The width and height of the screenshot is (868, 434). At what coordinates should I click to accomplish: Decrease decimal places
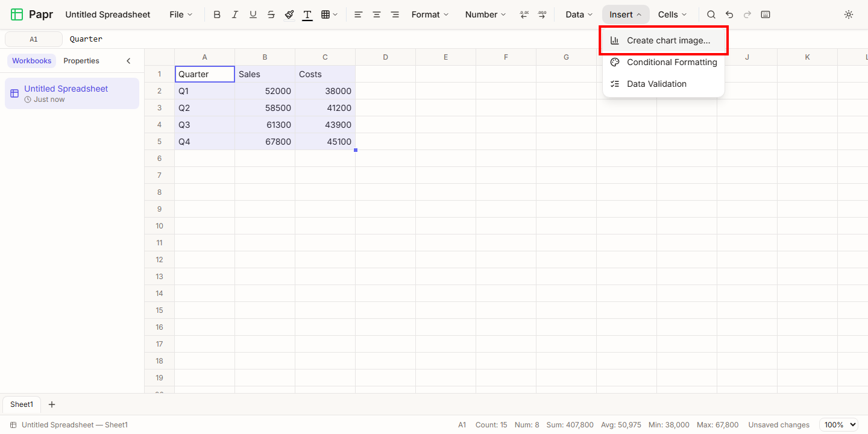pos(524,14)
